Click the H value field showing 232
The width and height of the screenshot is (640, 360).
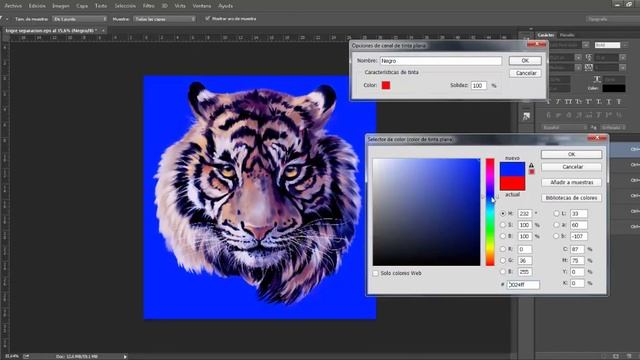[525, 213]
